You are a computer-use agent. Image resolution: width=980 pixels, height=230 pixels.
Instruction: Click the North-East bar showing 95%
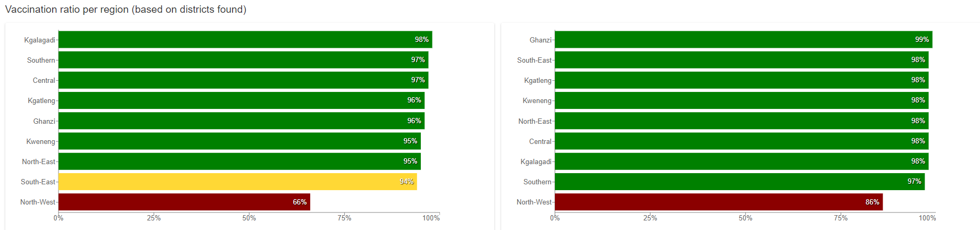click(x=239, y=161)
